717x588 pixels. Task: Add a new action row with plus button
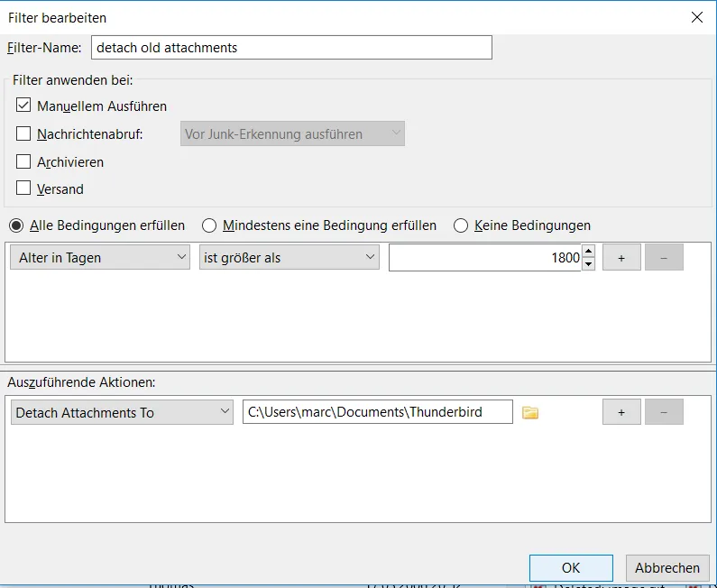[621, 412]
